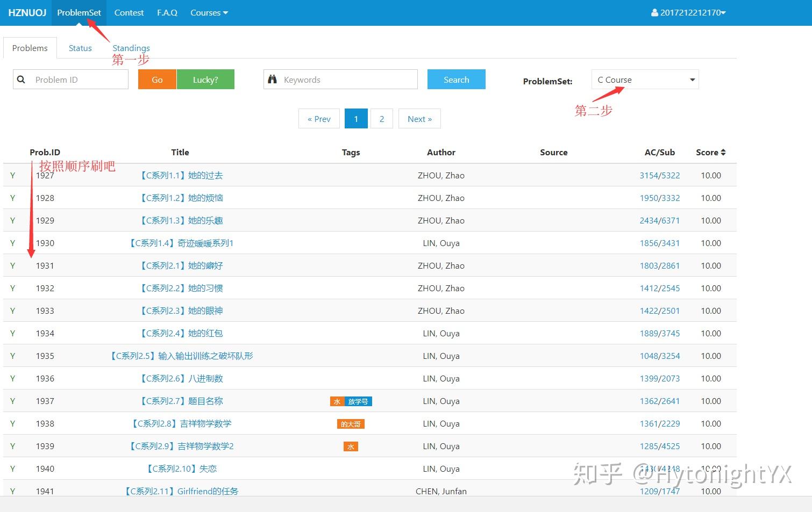Click problem ID 1936 cell
The image size is (812, 512).
[x=45, y=379]
